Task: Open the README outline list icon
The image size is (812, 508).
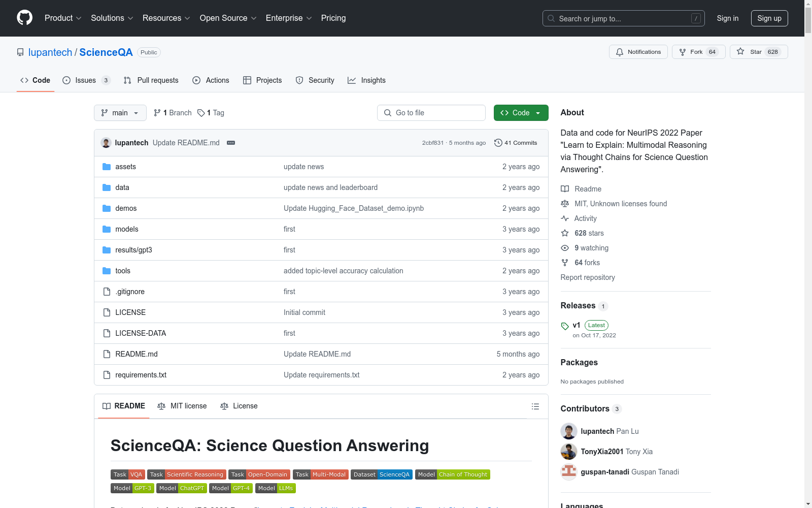Action: click(x=535, y=406)
